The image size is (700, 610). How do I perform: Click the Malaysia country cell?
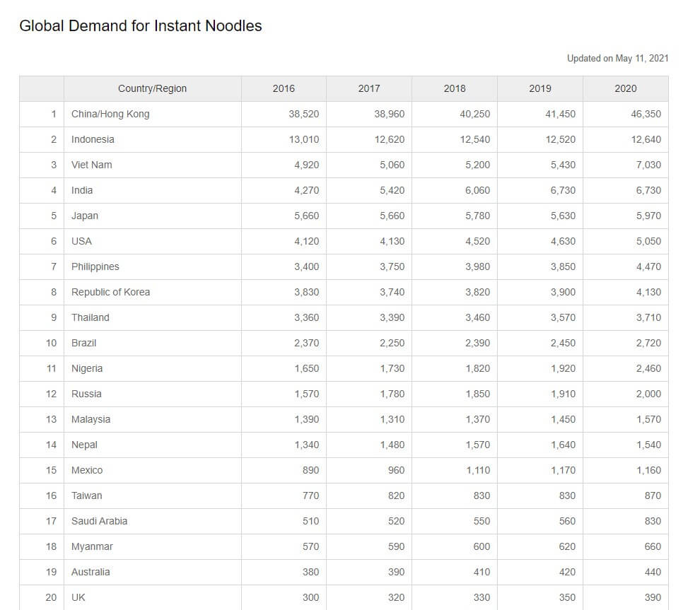coord(152,419)
